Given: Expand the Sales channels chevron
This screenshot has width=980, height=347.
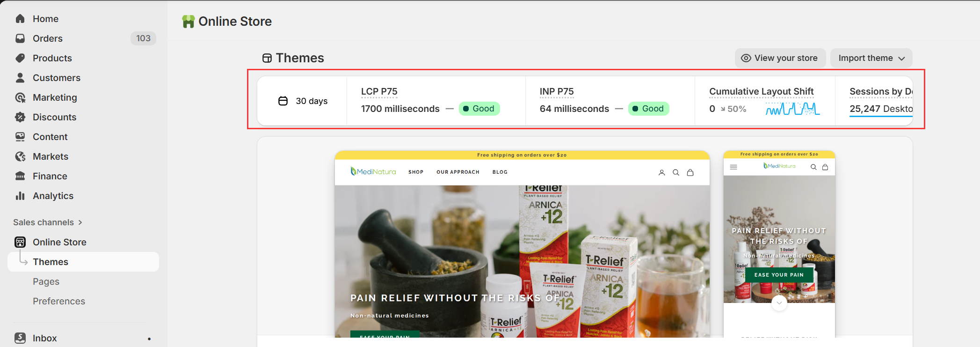Looking at the screenshot, I should coord(80,222).
